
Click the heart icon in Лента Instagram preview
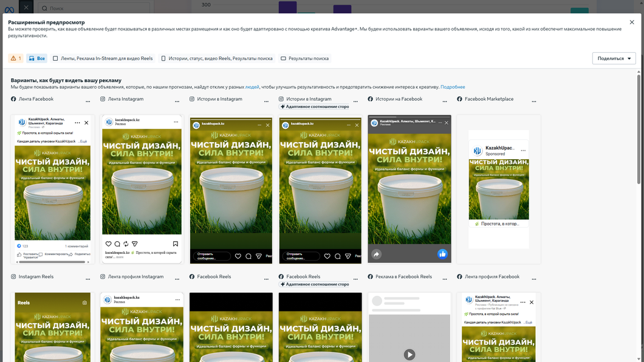[108, 244]
